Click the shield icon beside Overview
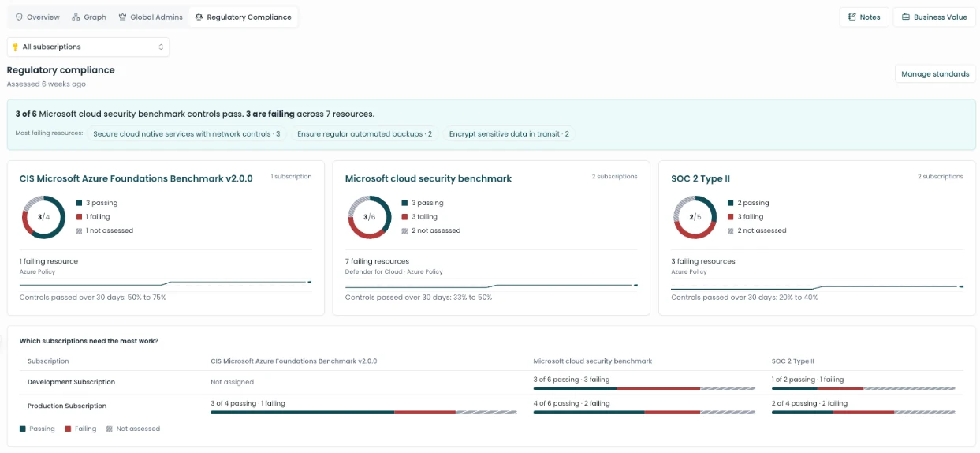This screenshot has height=453, width=980. 19,17
